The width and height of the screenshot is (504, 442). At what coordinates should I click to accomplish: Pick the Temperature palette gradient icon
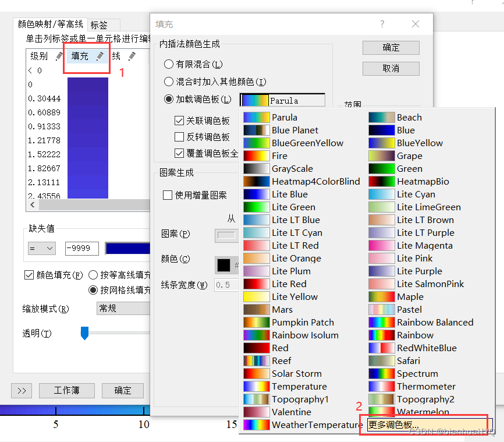(x=256, y=387)
